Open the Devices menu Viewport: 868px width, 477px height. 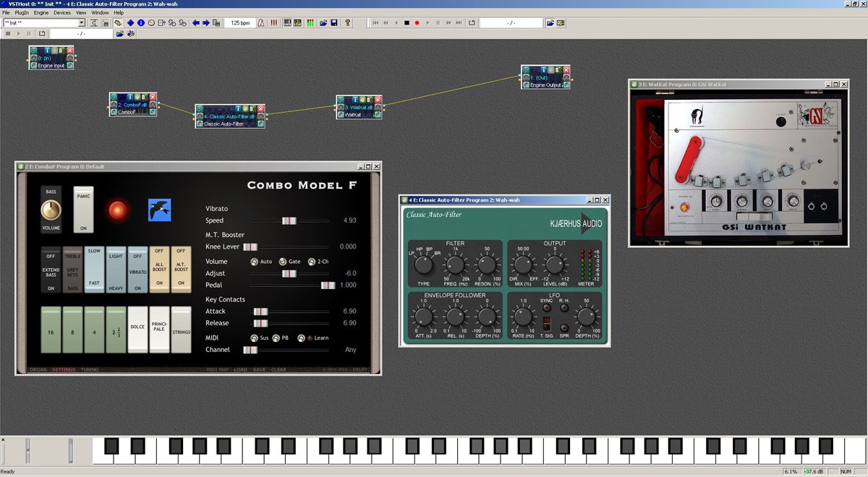pos(62,12)
